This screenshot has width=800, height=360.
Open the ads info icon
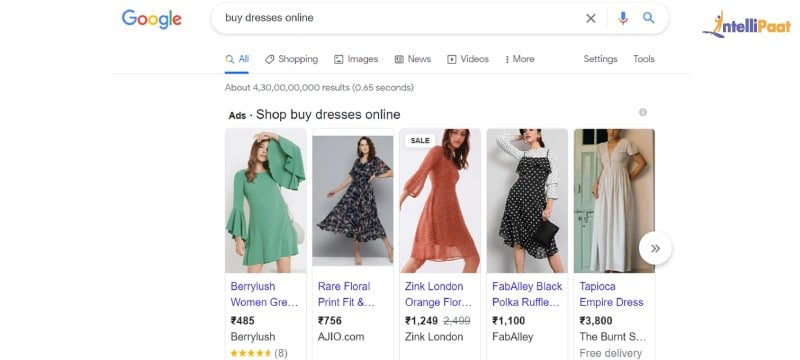643,112
